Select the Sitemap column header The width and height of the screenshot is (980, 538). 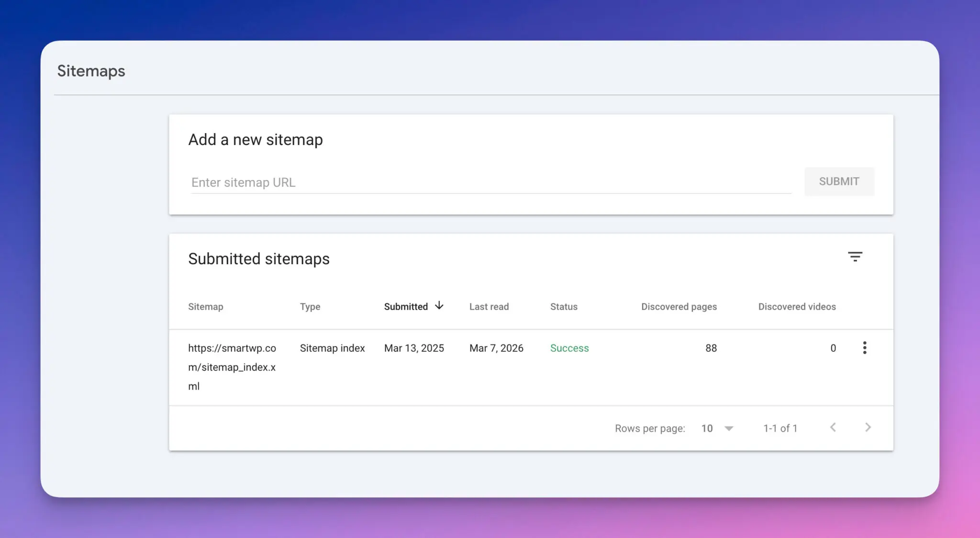pyautogui.click(x=206, y=306)
